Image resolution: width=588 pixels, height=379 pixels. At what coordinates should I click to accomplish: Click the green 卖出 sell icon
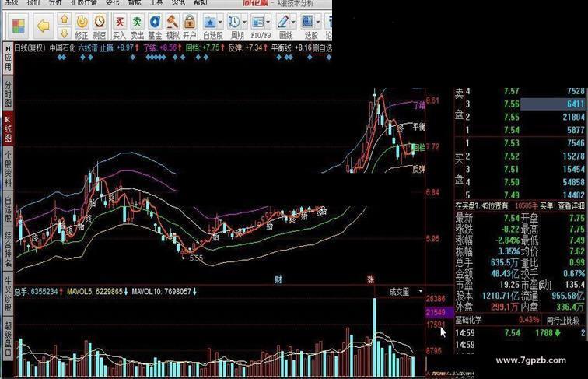(137, 22)
